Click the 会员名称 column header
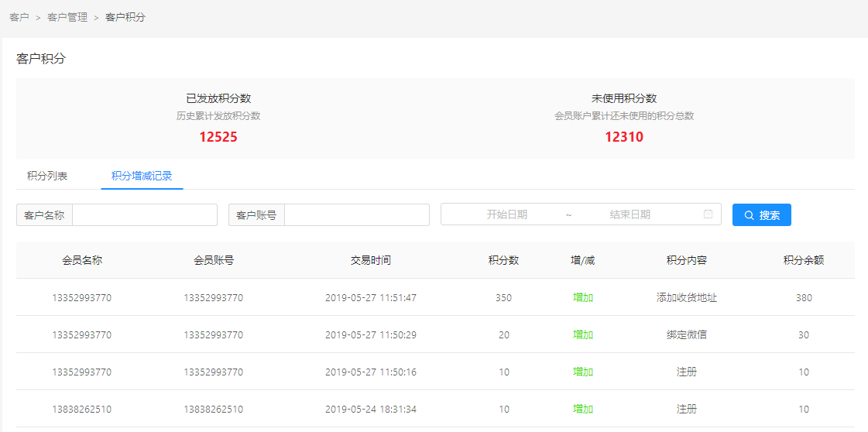This screenshot has height=432, width=868. pos(82,260)
